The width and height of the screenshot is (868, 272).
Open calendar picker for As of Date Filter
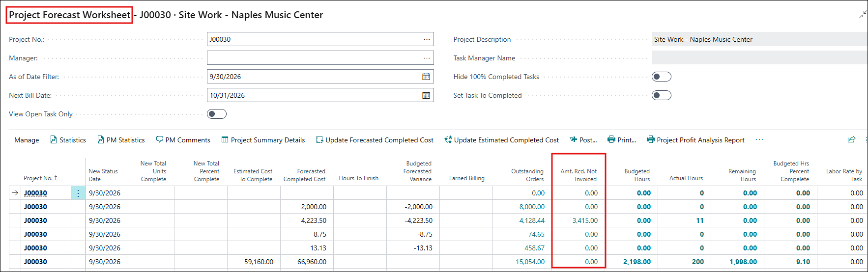point(426,77)
